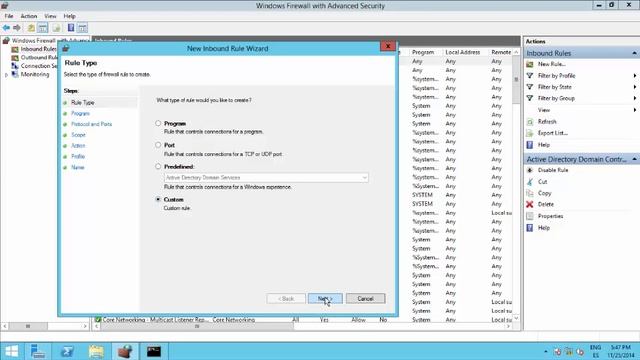Click the Back button in the wizard
This screenshot has width=640, height=360.
[x=286, y=298]
